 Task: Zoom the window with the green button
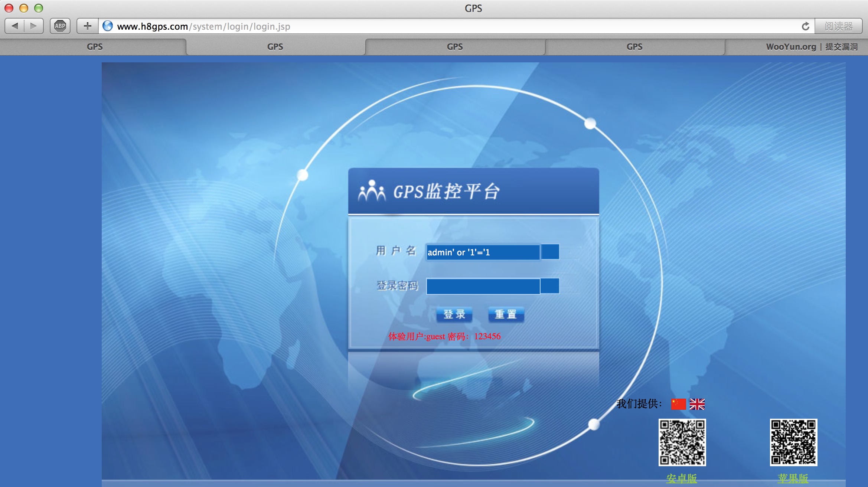point(39,8)
